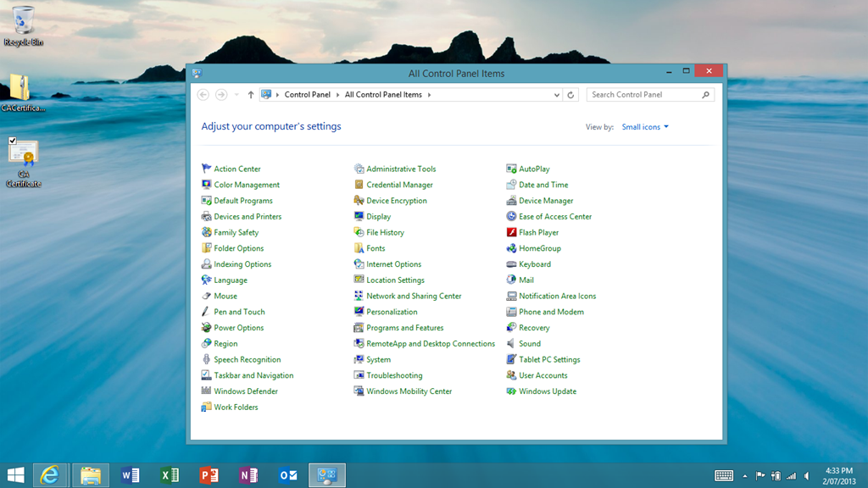Show hidden system tray icons
Image resolution: width=868 pixels, height=488 pixels.
(x=745, y=476)
